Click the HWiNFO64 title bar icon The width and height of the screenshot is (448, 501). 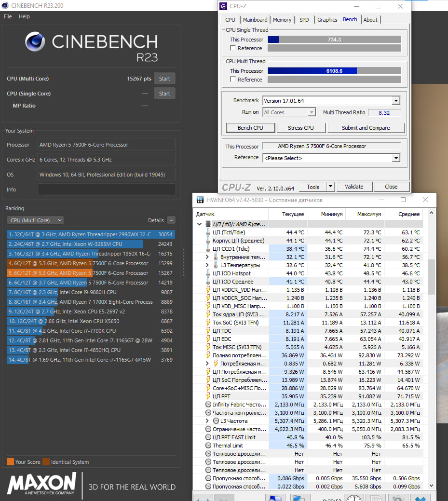(x=200, y=200)
